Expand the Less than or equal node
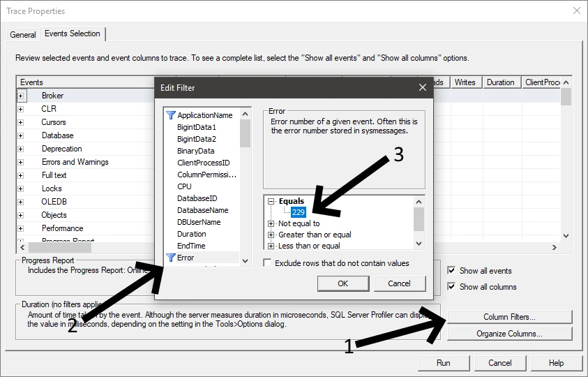The width and height of the screenshot is (588, 377). pos(271,246)
